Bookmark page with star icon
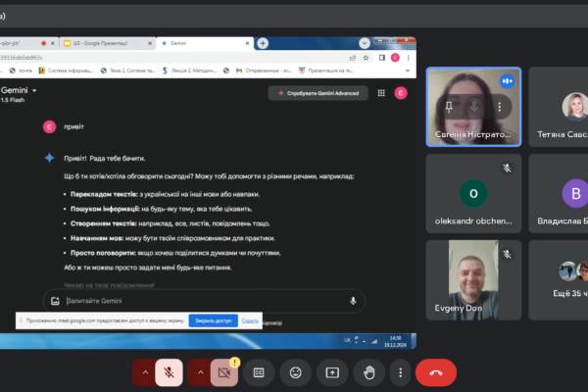 366,58
